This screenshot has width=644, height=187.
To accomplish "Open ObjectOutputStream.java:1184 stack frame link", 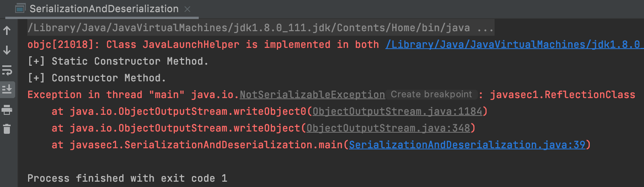I will [397, 111].
